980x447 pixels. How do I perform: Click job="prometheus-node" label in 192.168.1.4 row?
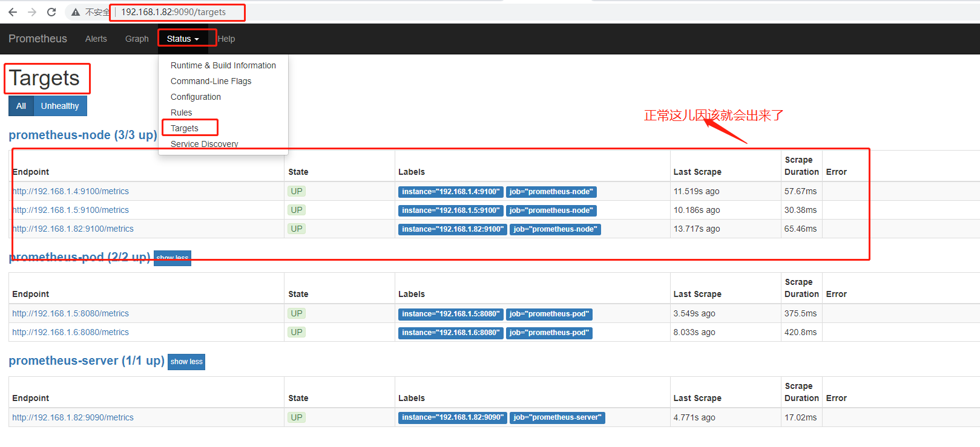click(551, 192)
